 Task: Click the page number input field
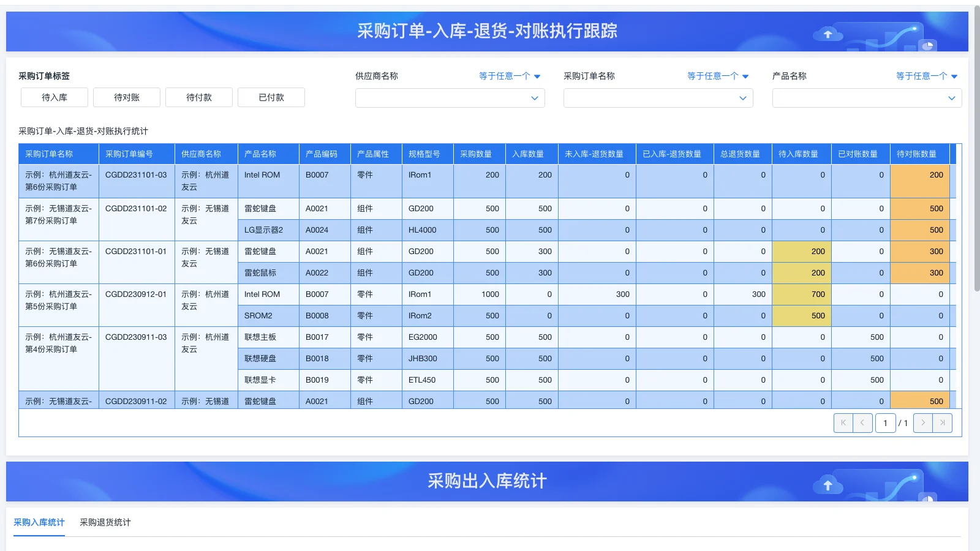click(886, 422)
